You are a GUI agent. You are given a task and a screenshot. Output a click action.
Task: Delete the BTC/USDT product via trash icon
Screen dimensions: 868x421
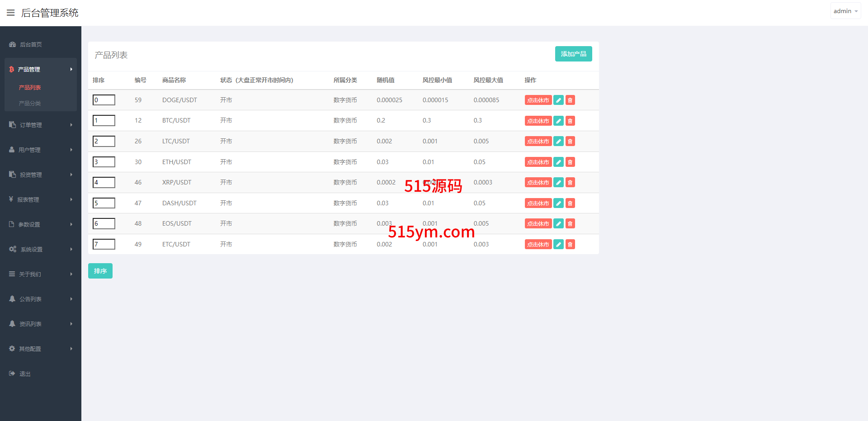570,121
